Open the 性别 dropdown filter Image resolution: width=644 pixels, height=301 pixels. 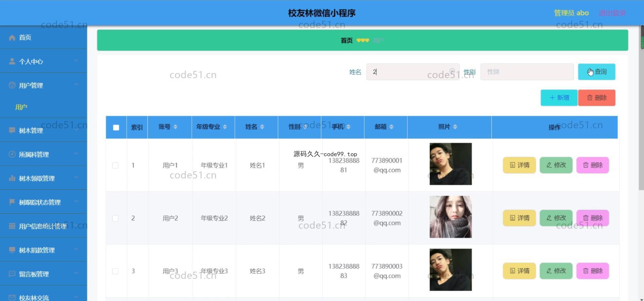click(x=527, y=72)
